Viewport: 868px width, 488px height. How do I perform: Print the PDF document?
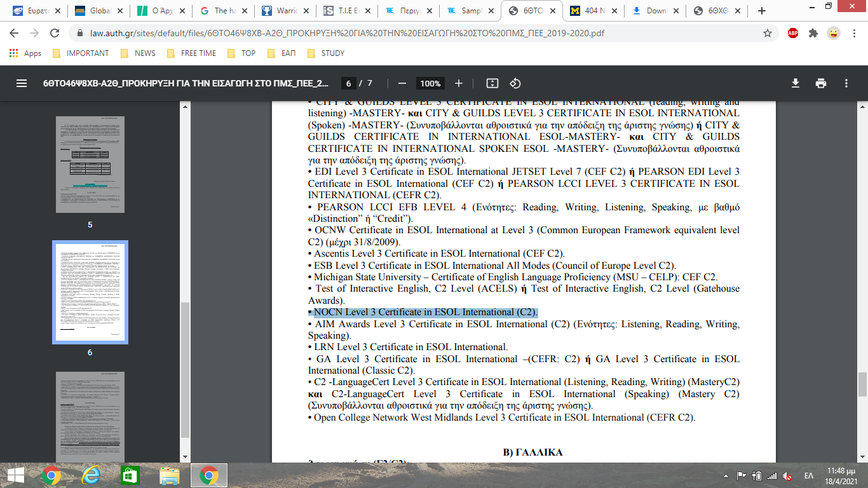click(x=821, y=83)
